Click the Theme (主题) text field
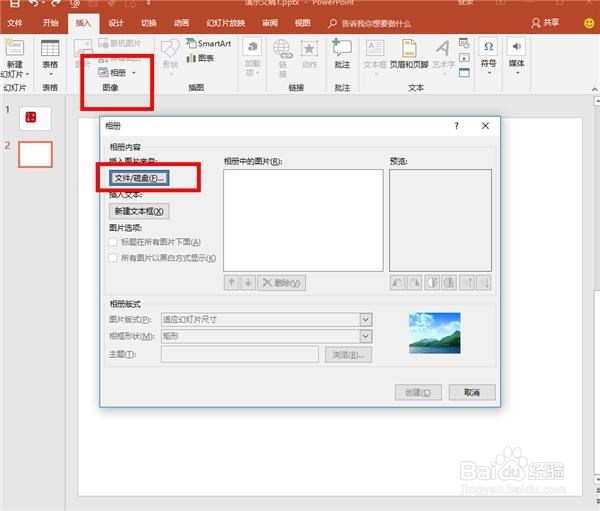 pos(240,355)
